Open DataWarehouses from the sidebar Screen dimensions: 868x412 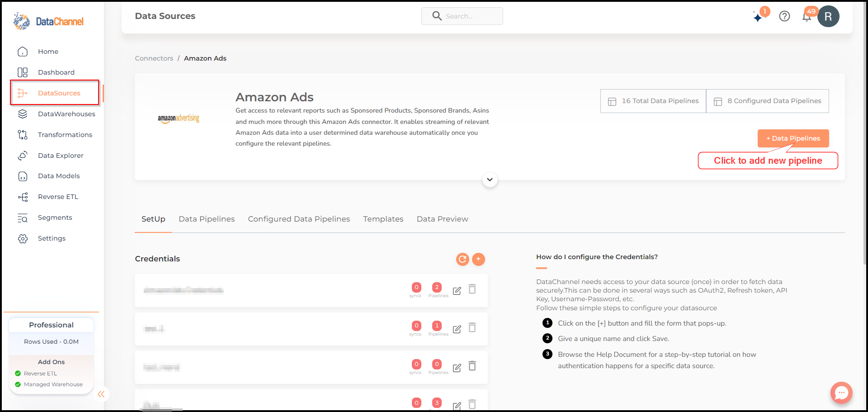click(x=66, y=114)
